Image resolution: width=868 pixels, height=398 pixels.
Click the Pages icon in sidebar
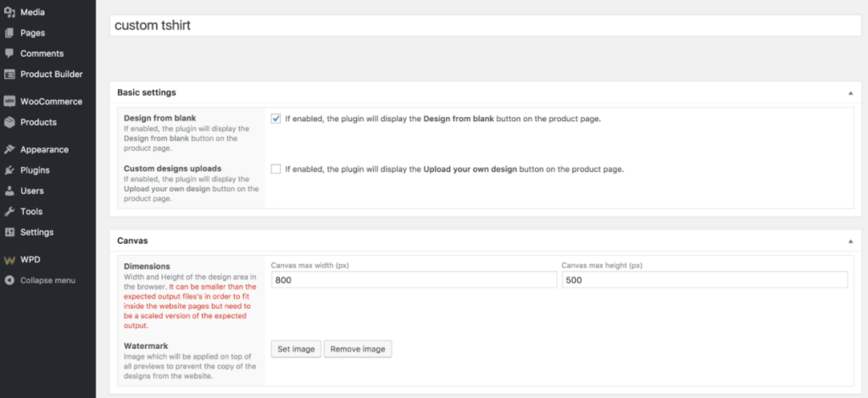pos(9,33)
